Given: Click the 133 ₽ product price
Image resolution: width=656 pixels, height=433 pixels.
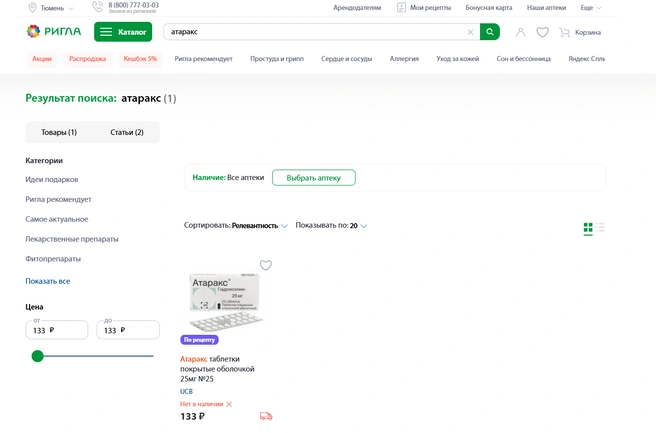Looking at the screenshot, I should coord(192,416).
